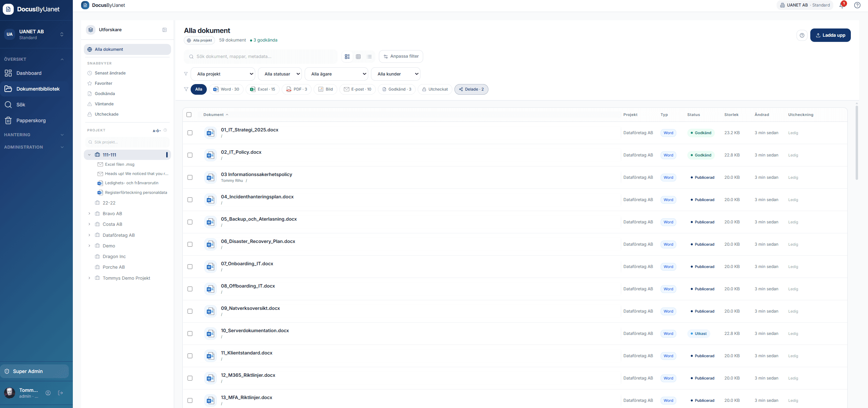868x408 pixels.
Task: Collapse the Utforskare panel icon
Action: point(165,30)
